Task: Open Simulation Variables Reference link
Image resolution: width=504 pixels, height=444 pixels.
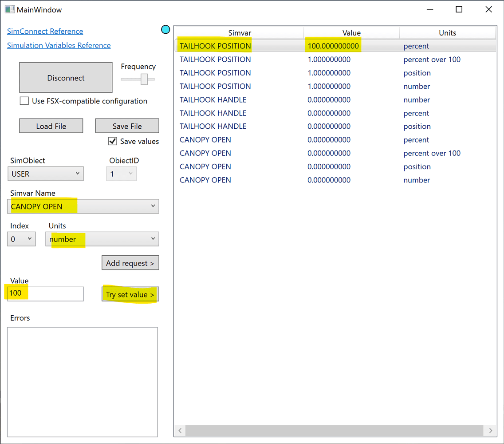Action: [59, 46]
